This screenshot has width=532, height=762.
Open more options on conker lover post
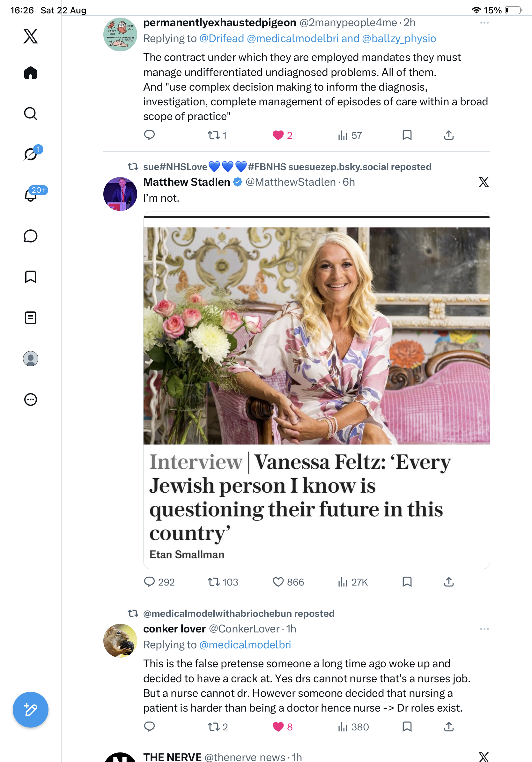484,629
